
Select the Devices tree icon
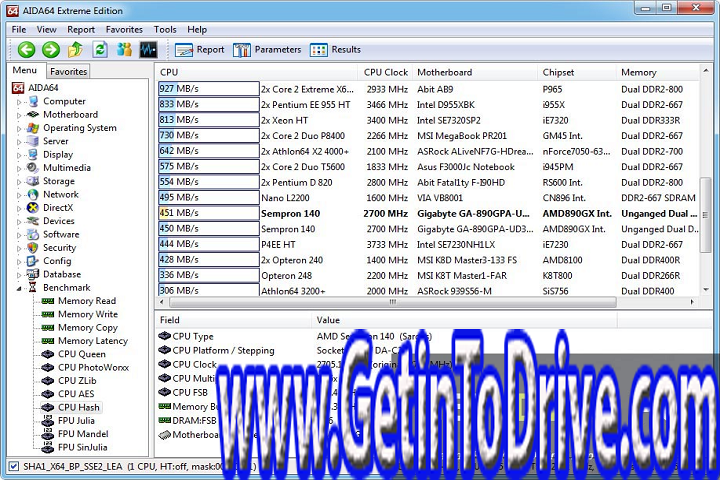pyautogui.click(x=33, y=221)
